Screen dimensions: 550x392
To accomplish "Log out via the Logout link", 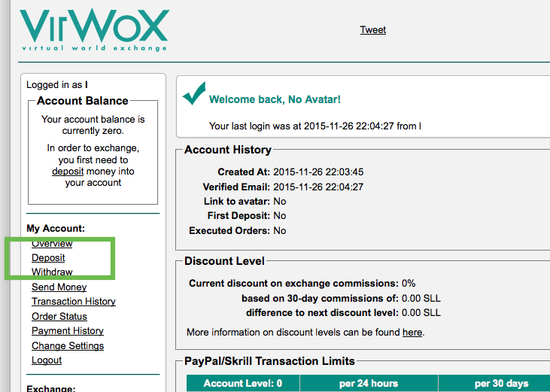I will coord(47,360).
